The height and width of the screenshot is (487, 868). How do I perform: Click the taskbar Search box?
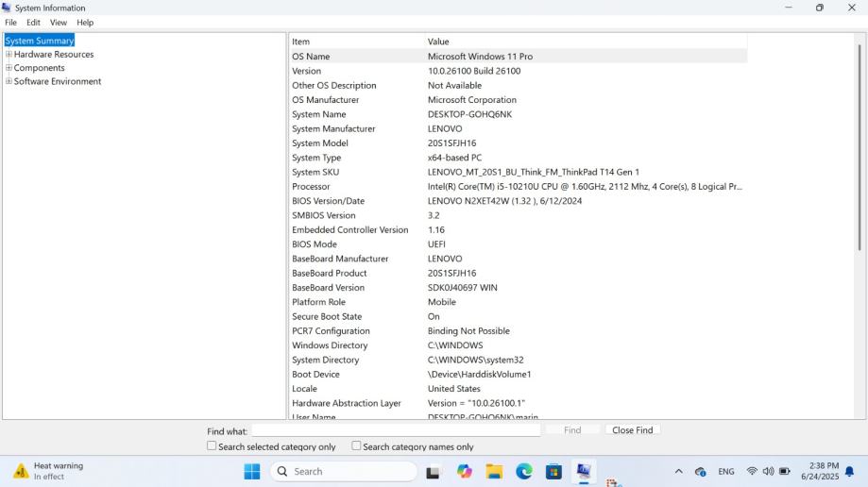344,472
